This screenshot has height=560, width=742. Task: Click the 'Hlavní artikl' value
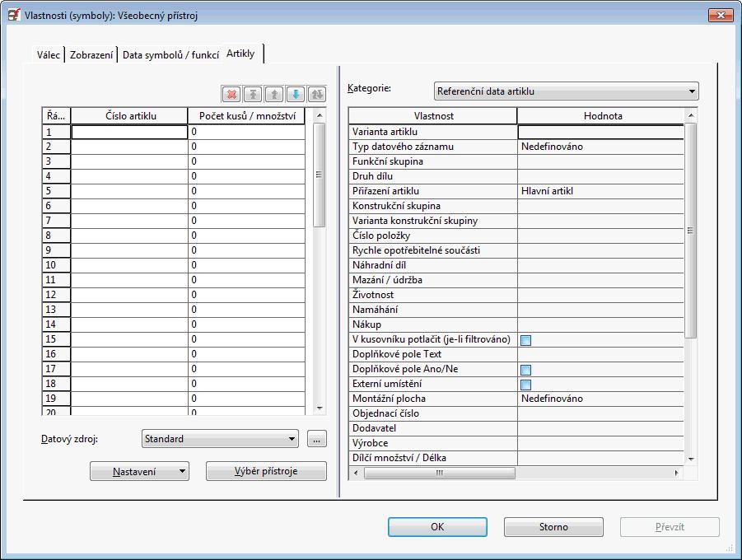coord(547,191)
